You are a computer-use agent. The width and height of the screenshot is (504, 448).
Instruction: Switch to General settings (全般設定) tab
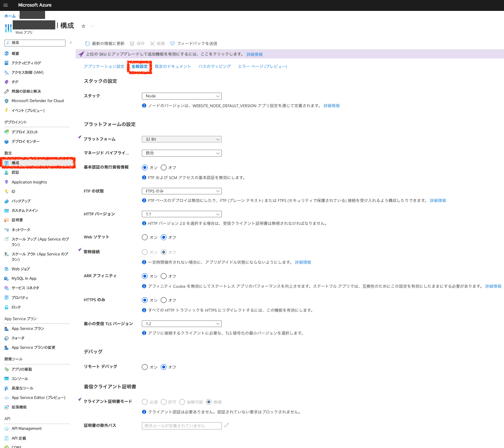coord(140,66)
